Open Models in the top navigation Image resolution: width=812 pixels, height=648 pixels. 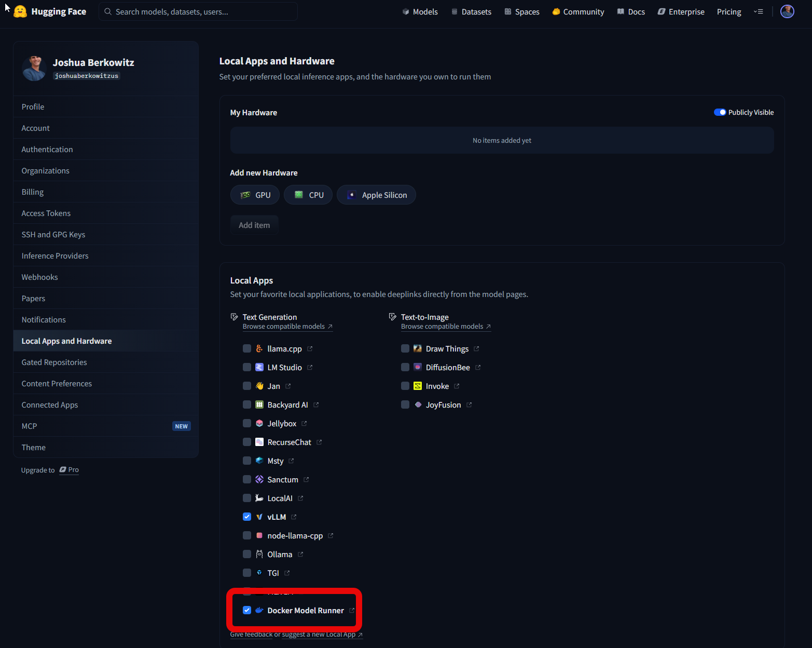pyautogui.click(x=420, y=11)
